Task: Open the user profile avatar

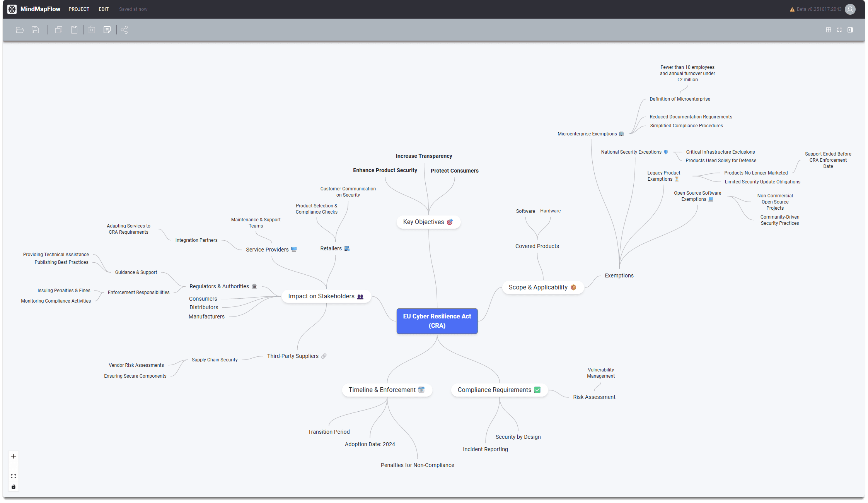Action: [850, 9]
